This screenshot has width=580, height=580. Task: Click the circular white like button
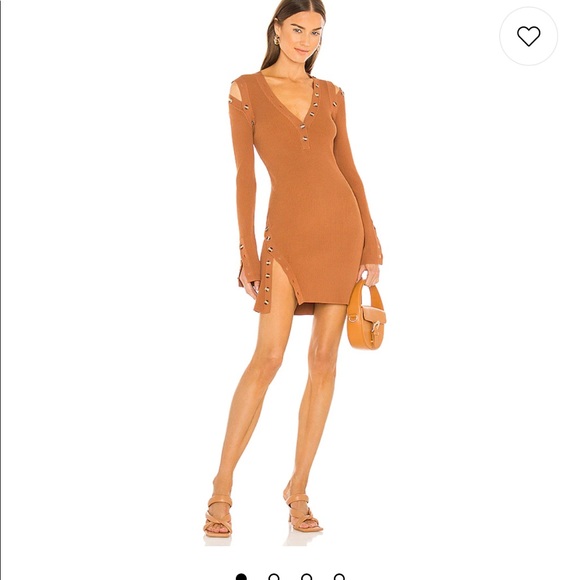click(x=528, y=36)
